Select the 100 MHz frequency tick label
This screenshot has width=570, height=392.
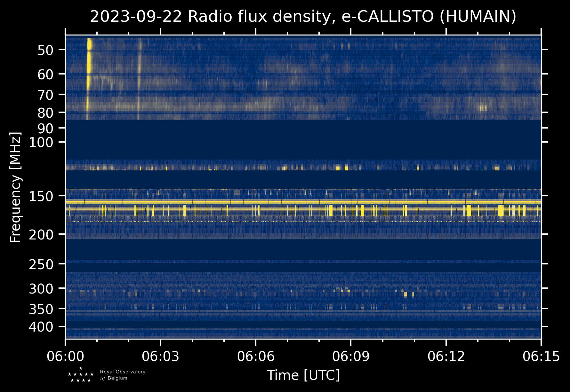pyautogui.click(x=45, y=143)
